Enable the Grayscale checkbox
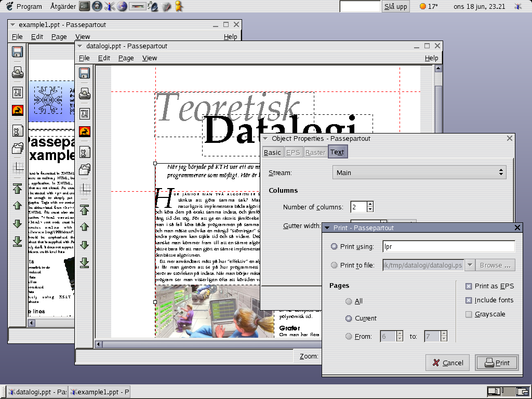 pyautogui.click(x=469, y=314)
